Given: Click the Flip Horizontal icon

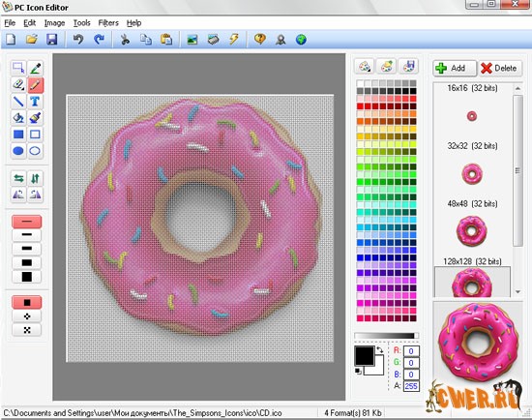Looking at the screenshot, I should tap(18, 178).
